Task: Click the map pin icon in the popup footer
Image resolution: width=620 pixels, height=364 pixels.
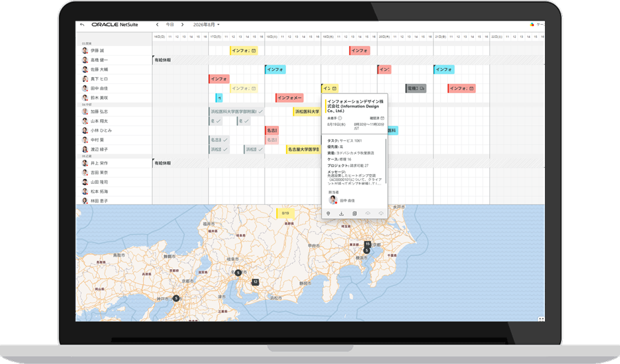Action: 328,213
